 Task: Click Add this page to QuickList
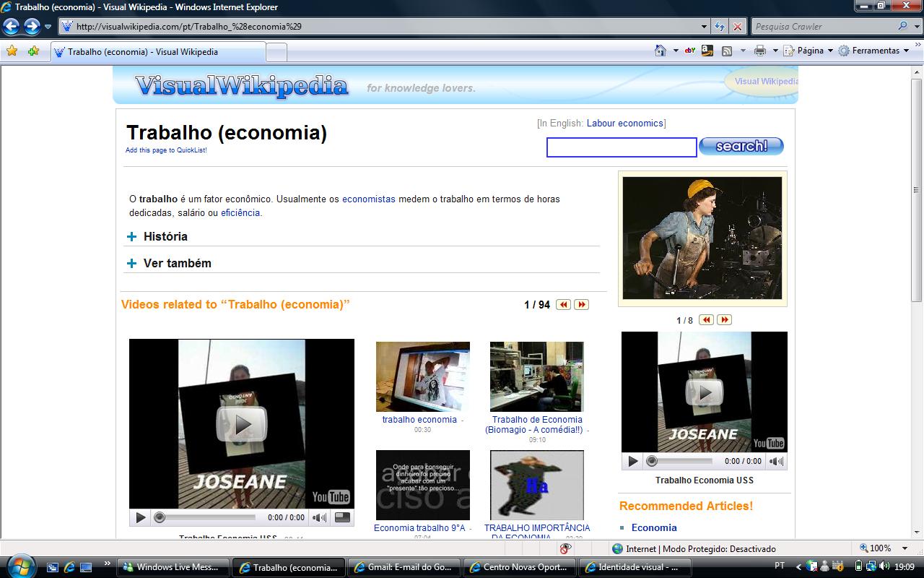click(x=166, y=150)
